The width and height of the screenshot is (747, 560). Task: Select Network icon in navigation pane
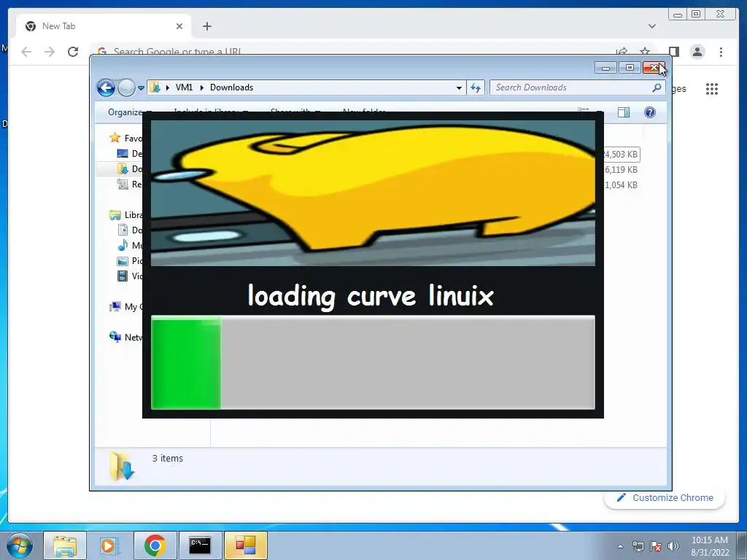point(115,337)
